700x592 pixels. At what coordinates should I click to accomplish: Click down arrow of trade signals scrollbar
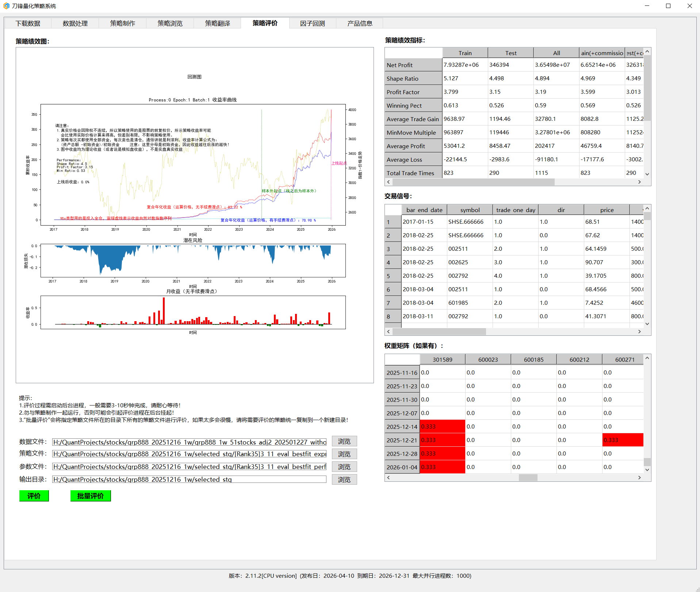tap(647, 324)
